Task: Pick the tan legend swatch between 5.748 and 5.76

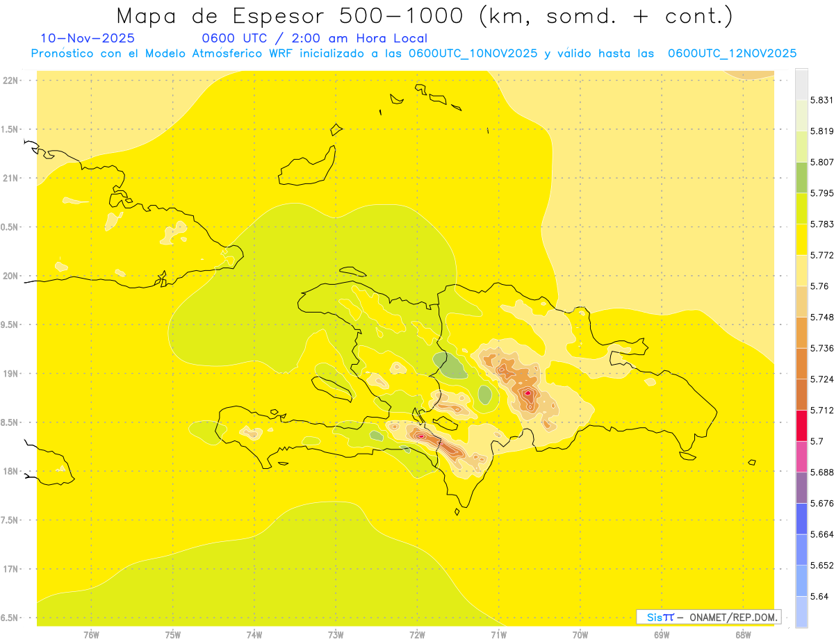Action: coord(801,302)
